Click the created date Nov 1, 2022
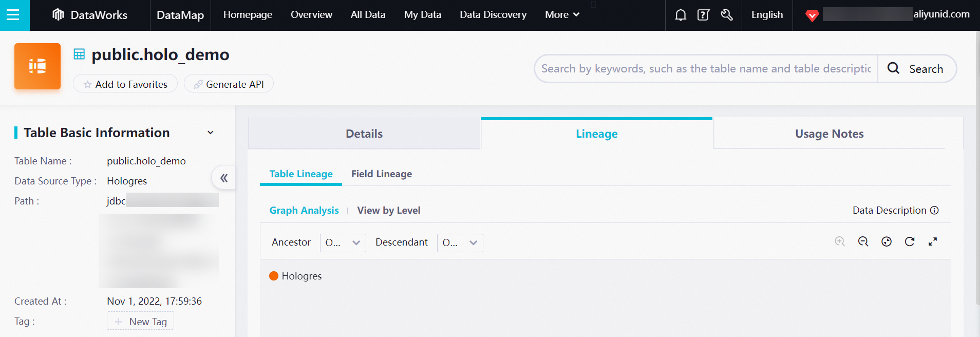 pos(154,301)
